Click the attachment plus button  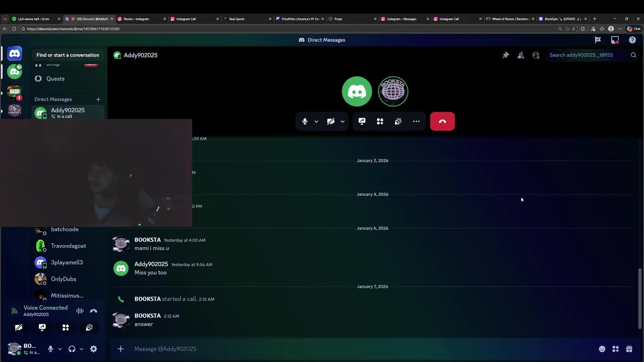click(121, 349)
